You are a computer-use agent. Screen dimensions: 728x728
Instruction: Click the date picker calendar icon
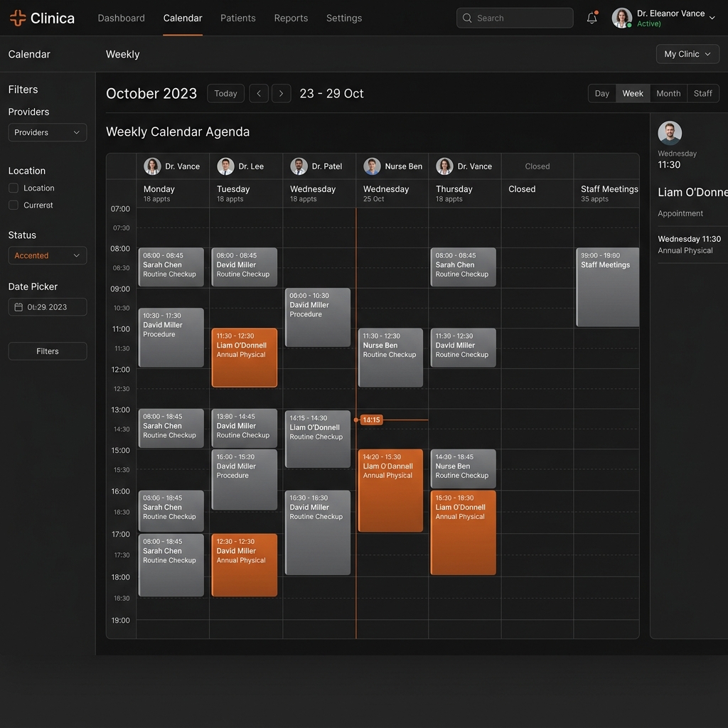18,307
